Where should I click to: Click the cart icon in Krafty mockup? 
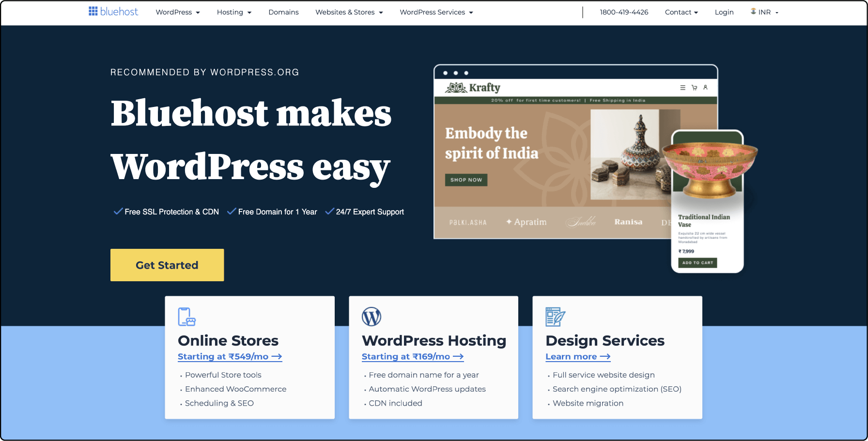point(694,88)
